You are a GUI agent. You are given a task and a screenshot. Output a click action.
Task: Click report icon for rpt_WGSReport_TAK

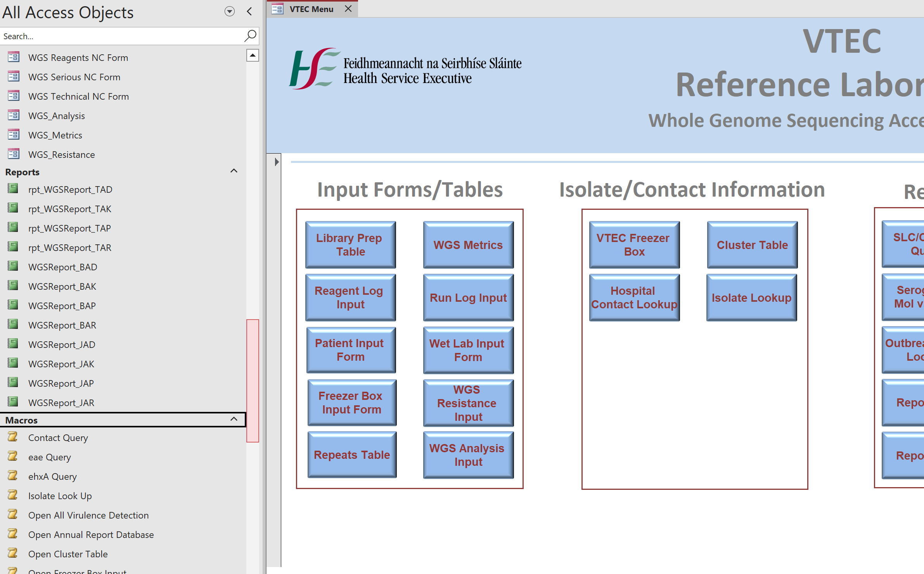13,208
